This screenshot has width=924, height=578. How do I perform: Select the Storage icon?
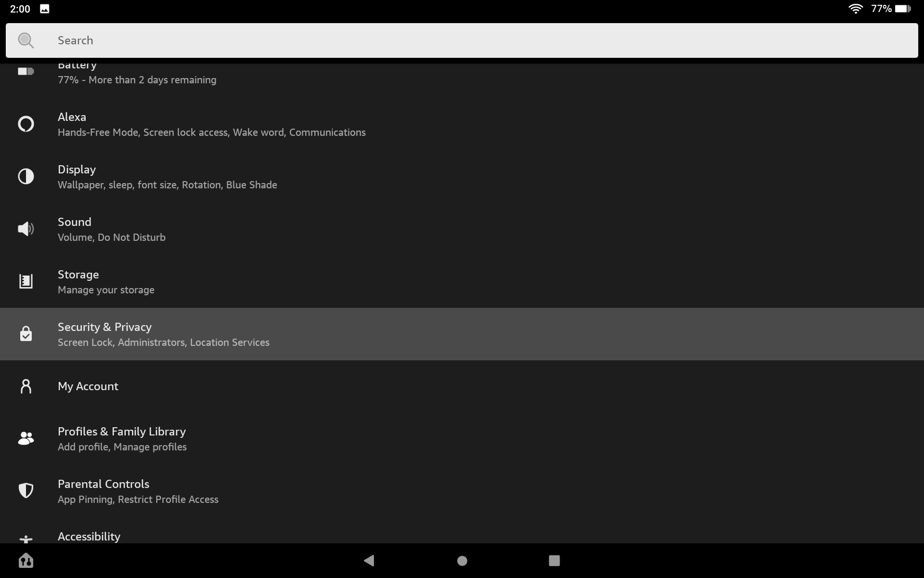[x=26, y=281]
